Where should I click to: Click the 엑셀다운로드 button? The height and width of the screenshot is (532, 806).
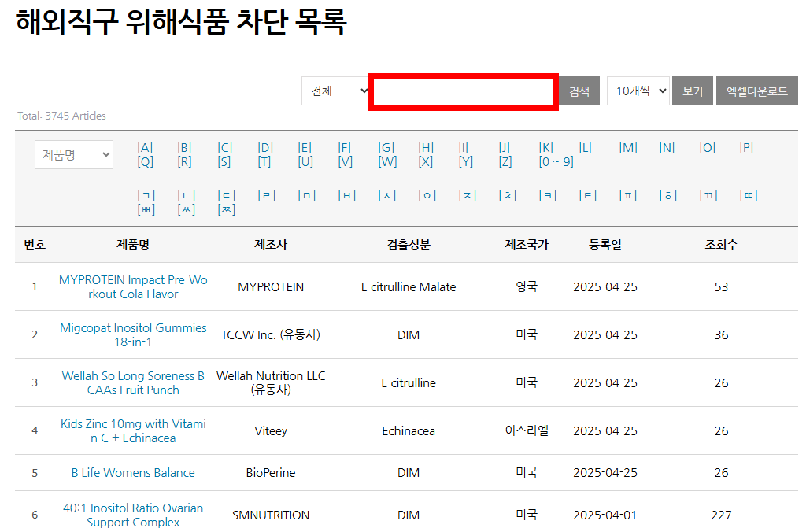click(x=756, y=91)
